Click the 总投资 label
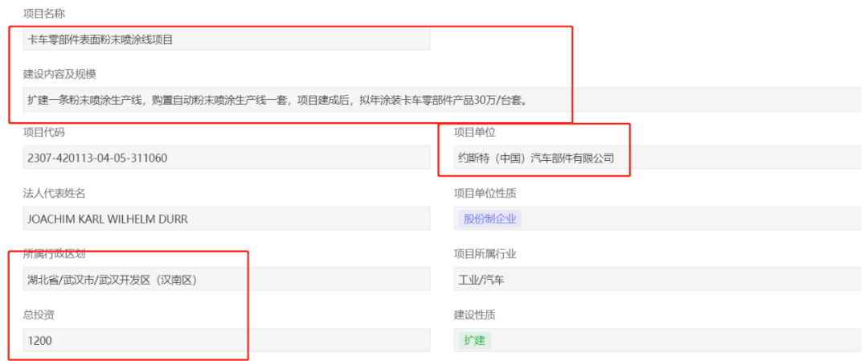 [39, 314]
